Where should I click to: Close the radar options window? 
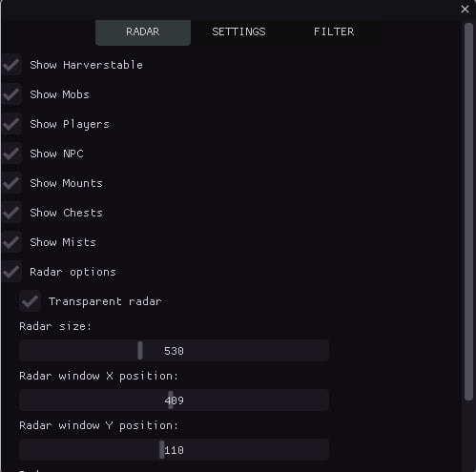[465, 10]
